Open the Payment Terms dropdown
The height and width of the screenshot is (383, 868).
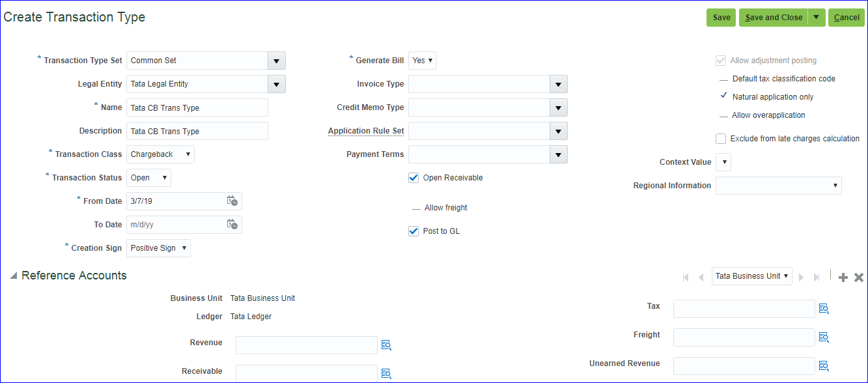[558, 154]
